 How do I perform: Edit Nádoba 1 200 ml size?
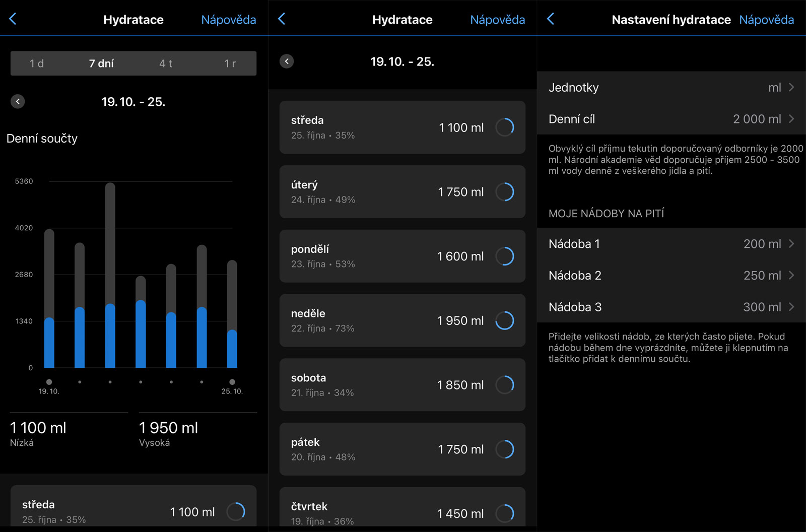(x=671, y=244)
